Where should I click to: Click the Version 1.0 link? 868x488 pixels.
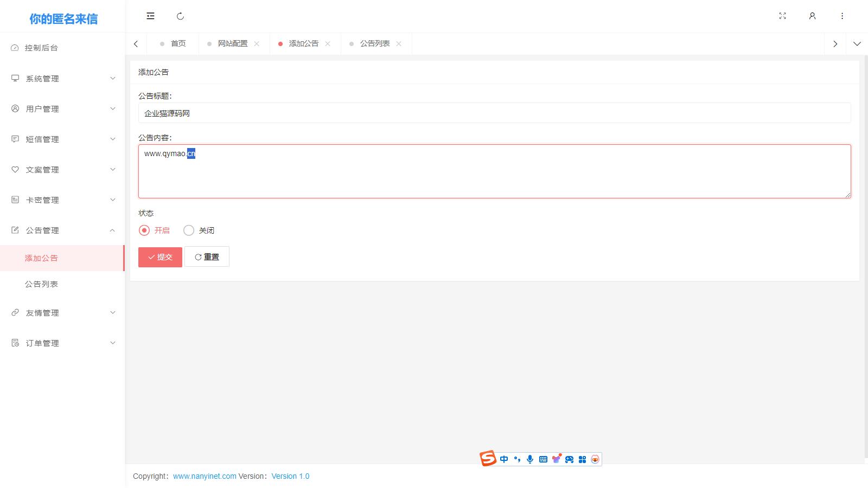(290, 476)
